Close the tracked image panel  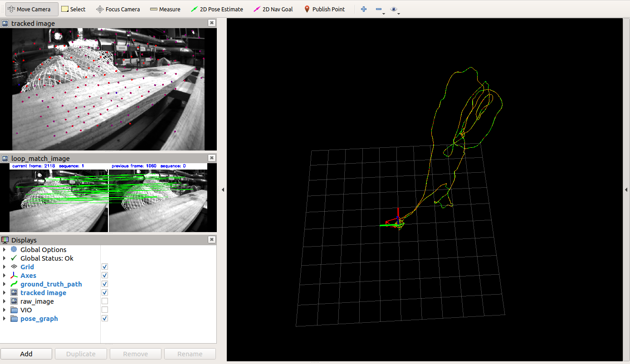212,23
